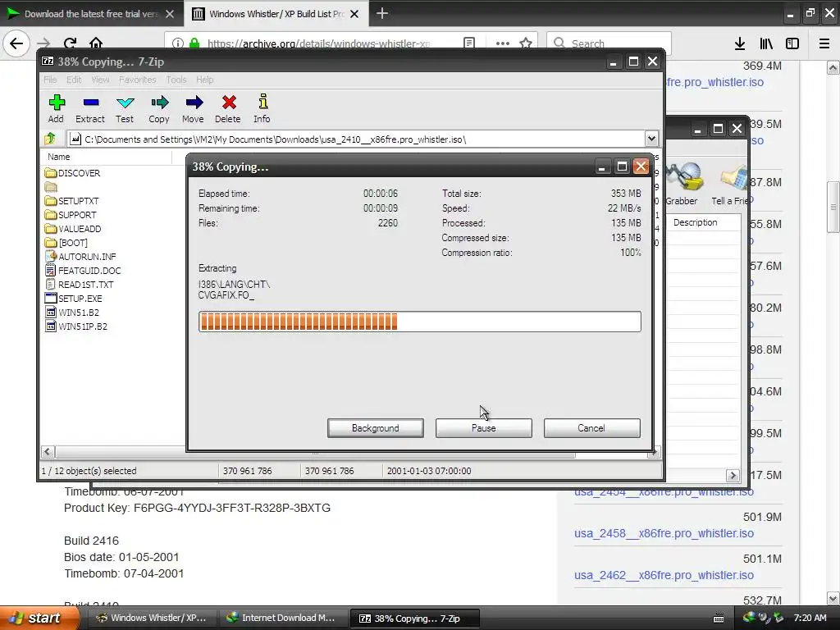Switch to Internet Download Manager taskbar button
The height and width of the screenshot is (630, 840).
pos(282,618)
